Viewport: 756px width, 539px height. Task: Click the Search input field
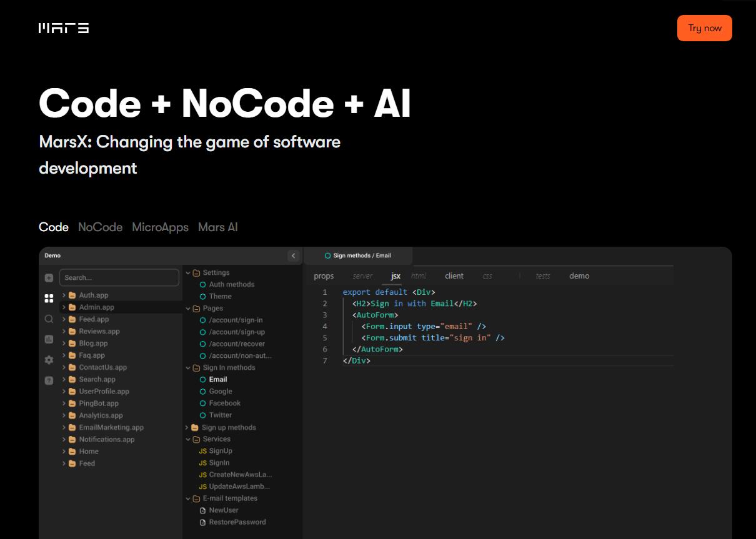(119, 278)
